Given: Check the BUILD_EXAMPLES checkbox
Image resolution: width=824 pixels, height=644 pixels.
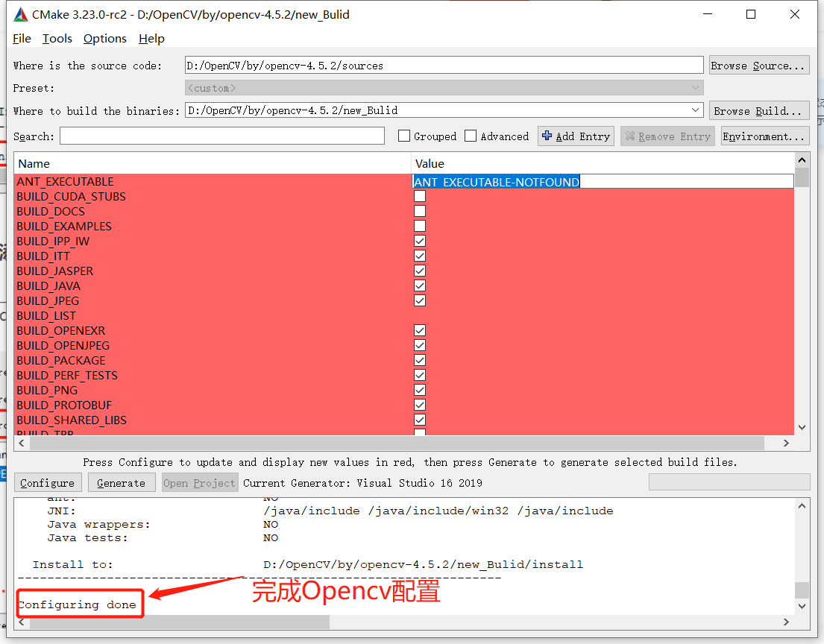Looking at the screenshot, I should point(420,227).
